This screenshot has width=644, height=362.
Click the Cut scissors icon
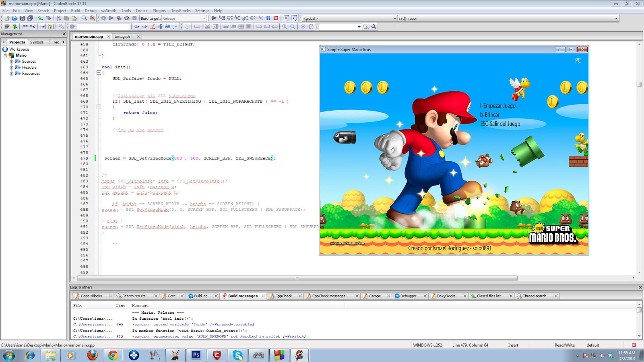(x=59, y=18)
